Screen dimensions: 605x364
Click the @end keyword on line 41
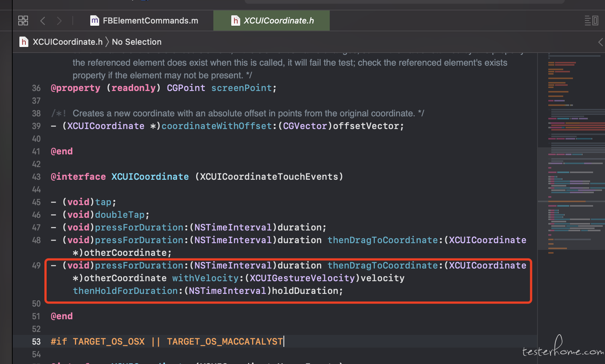62,151
